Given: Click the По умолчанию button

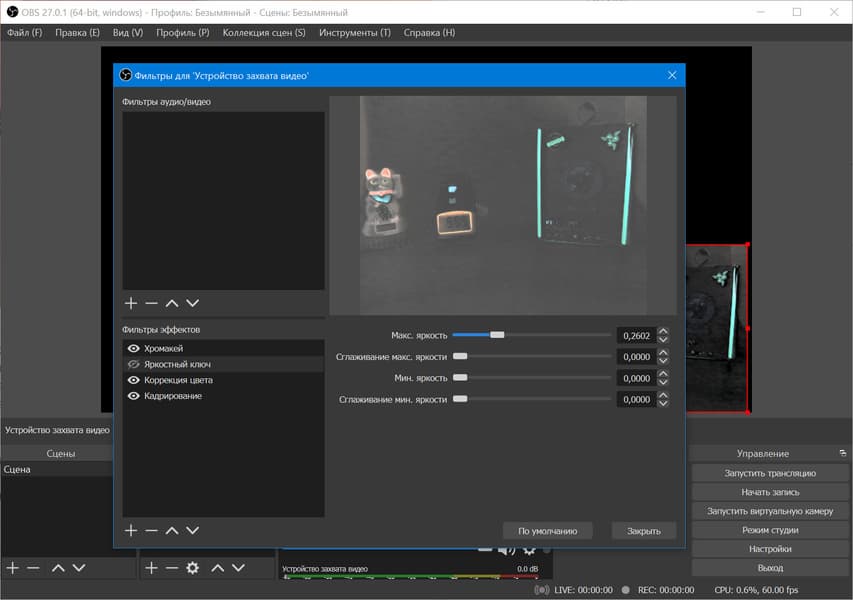Looking at the screenshot, I should click(x=547, y=531).
